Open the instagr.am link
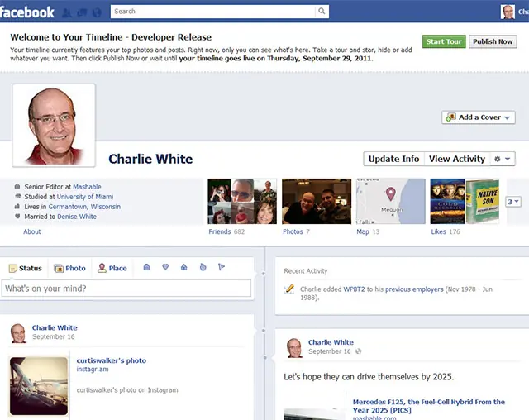The height and width of the screenshot is (420, 529). pyautogui.click(x=93, y=370)
